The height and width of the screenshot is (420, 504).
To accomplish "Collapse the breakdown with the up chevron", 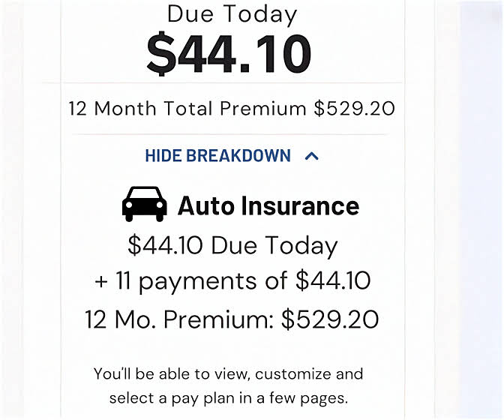I will [x=312, y=156].
